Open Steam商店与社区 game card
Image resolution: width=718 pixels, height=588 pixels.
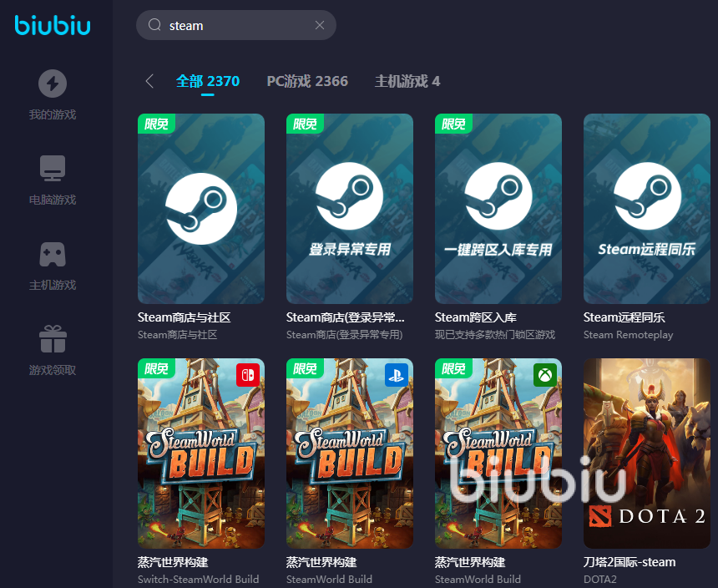(x=201, y=209)
